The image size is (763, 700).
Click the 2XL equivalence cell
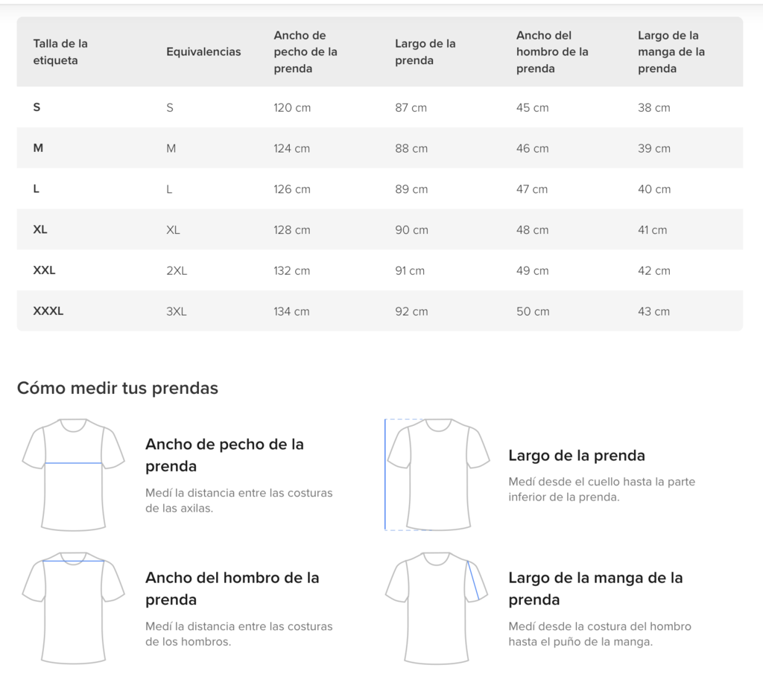coord(177,270)
